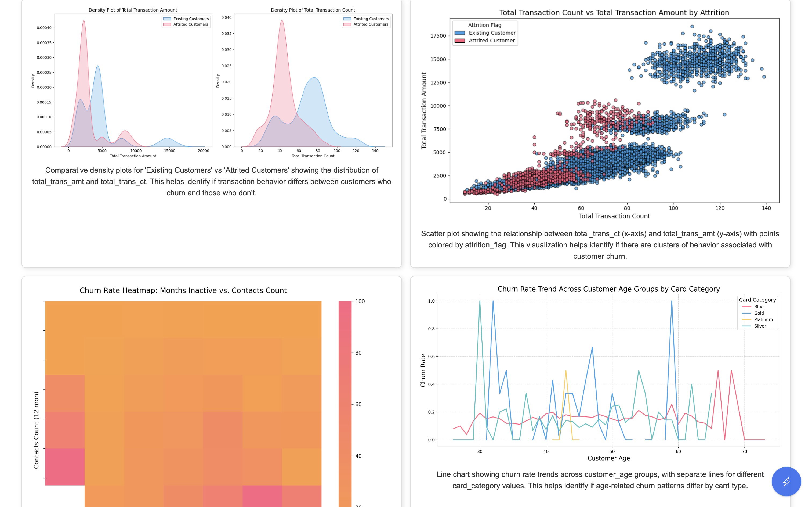Screen dimensions: 812x507
Task: Click the 'Gold' entry in Card Category legend
Action: click(759, 313)
